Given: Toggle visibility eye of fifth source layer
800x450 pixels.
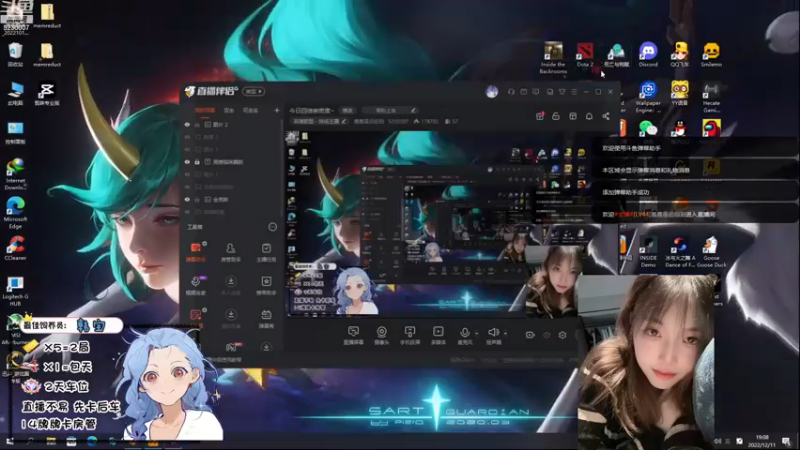Looking at the screenshot, I should point(187,174).
